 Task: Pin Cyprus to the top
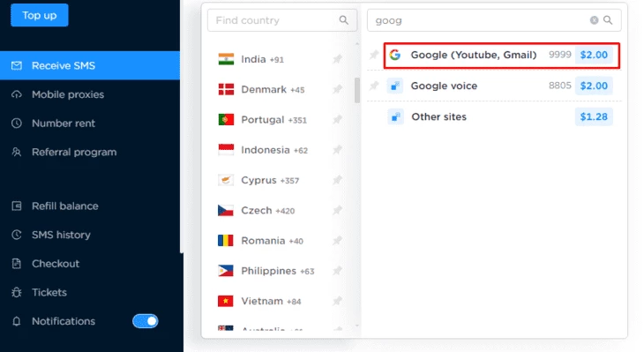(x=337, y=180)
